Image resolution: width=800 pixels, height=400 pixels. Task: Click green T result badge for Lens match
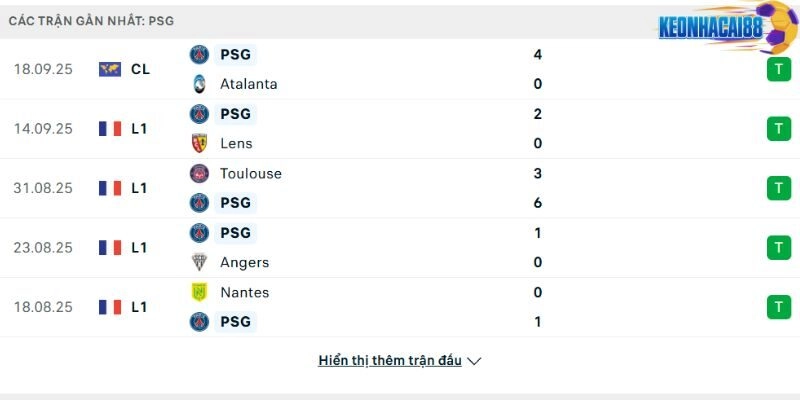[x=777, y=129]
